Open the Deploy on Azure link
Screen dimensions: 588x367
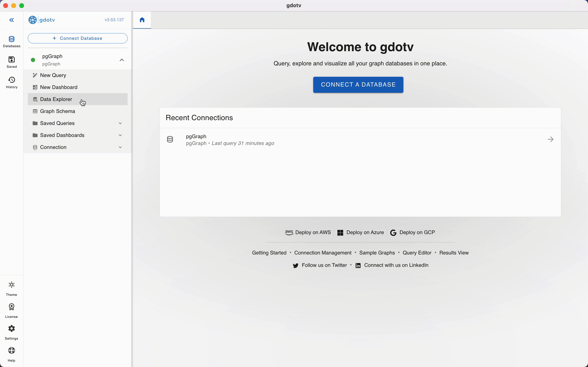point(360,232)
